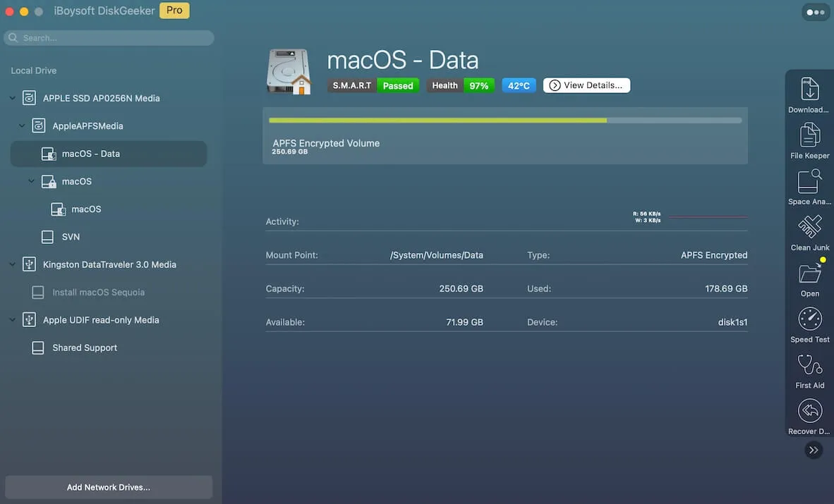Viewport: 834px width, 504px height.
Task: Expand more tools with double-chevron button
Action: tap(814, 450)
